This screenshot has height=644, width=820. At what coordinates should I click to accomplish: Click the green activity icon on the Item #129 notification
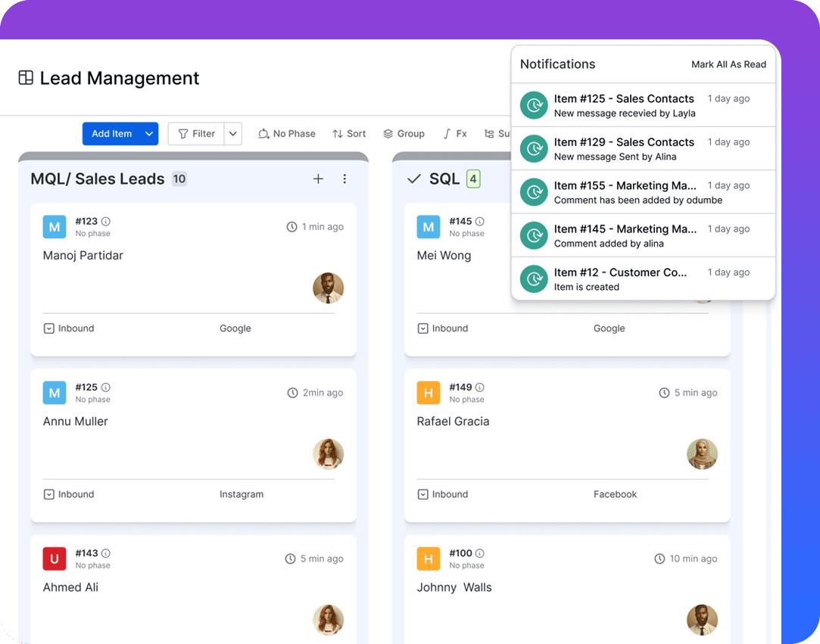[x=534, y=148]
